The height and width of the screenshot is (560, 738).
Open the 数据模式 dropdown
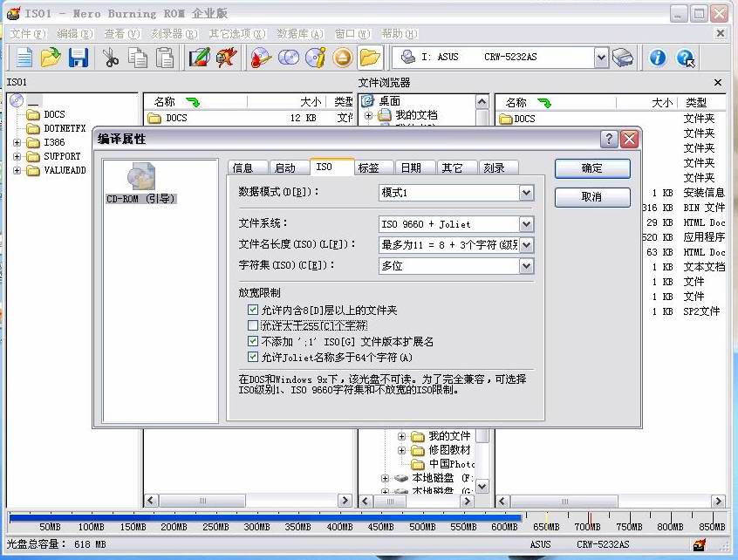point(526,193)
